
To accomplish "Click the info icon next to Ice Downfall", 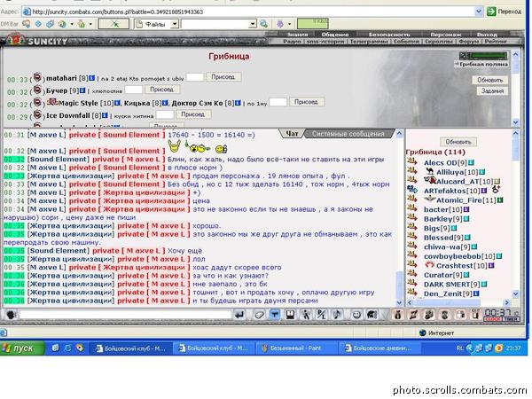I will (x=105, y=115).
